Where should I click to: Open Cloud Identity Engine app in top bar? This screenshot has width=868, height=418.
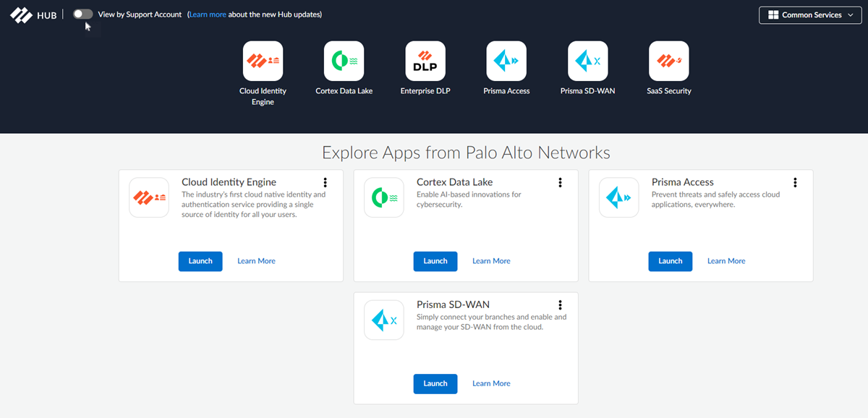point(263,61)
